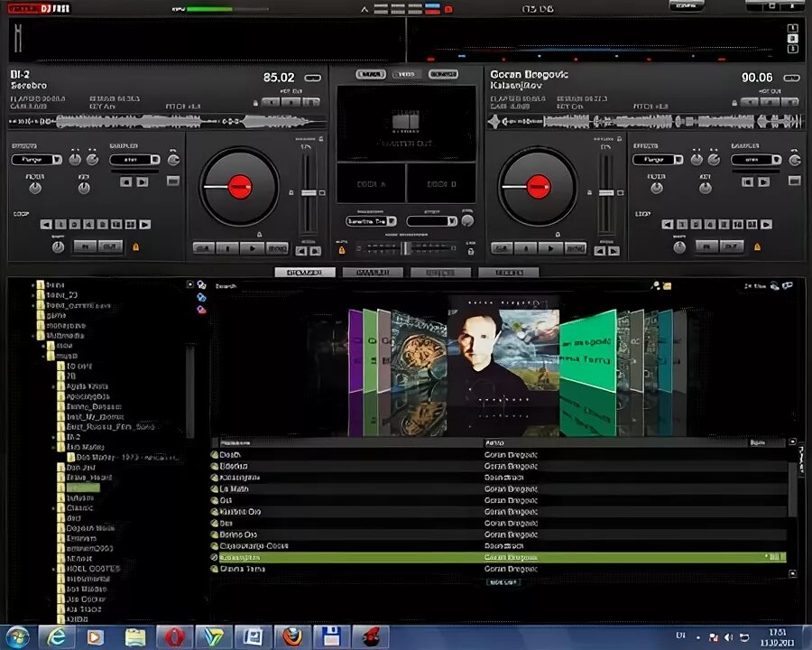Select the green album cover thumbnail
The width and height of the screenshot is (812, 650).
588,351
